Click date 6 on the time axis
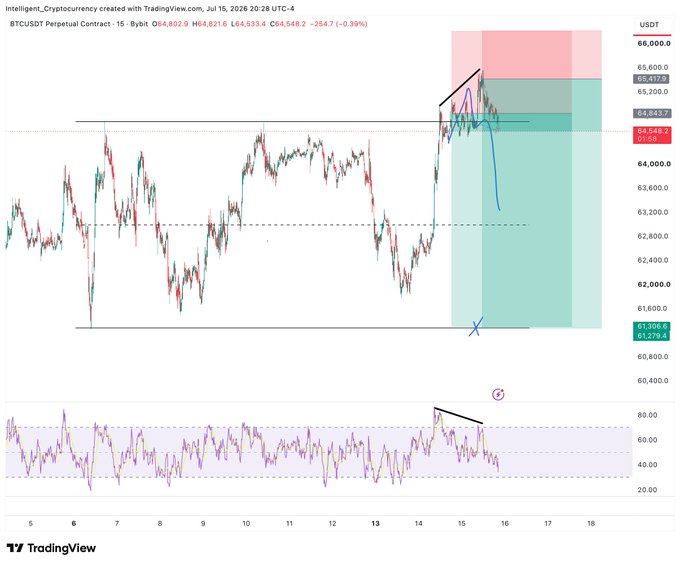This screenshot has width=680, height=565. tap(74, 523)
